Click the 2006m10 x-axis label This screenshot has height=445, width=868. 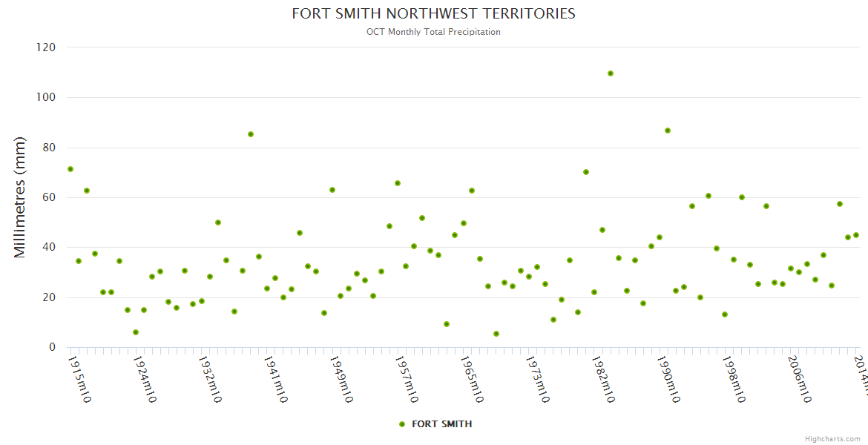pyautogui.click(x=799, y=380)
